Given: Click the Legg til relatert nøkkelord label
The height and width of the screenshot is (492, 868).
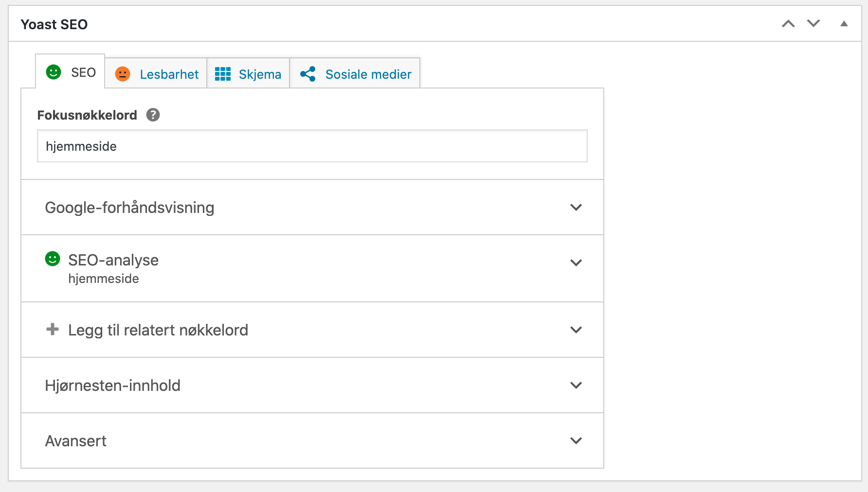Looking at the screenshot, I should [x=158, y=330].
